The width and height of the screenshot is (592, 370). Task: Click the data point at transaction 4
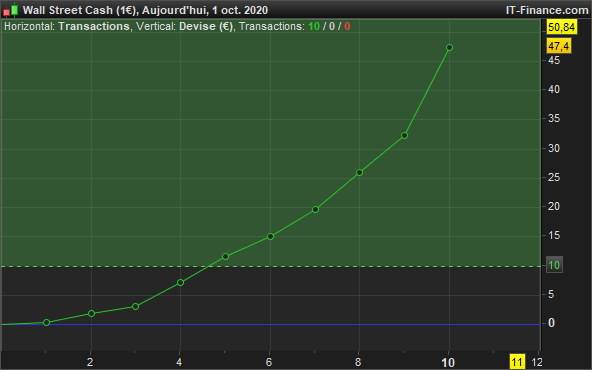[x=180, y=282]
